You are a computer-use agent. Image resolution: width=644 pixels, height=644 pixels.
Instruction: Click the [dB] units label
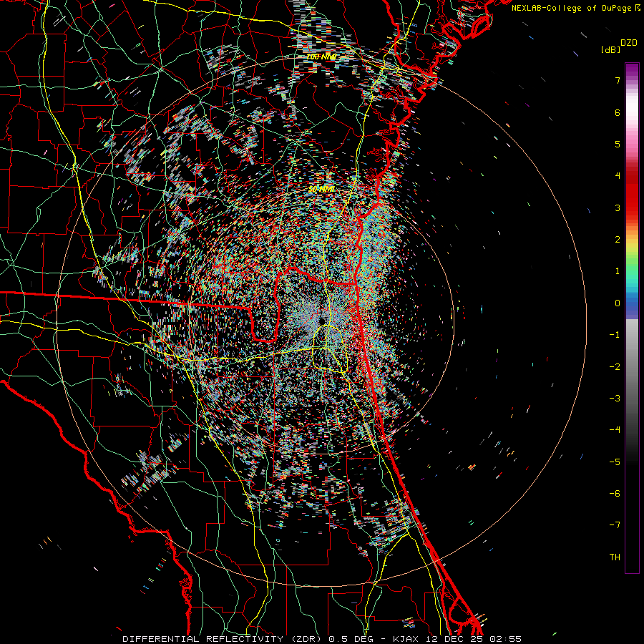[610, 49]
